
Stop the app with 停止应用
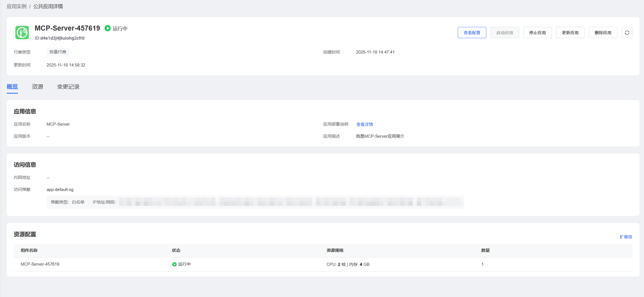coord(537,33)
